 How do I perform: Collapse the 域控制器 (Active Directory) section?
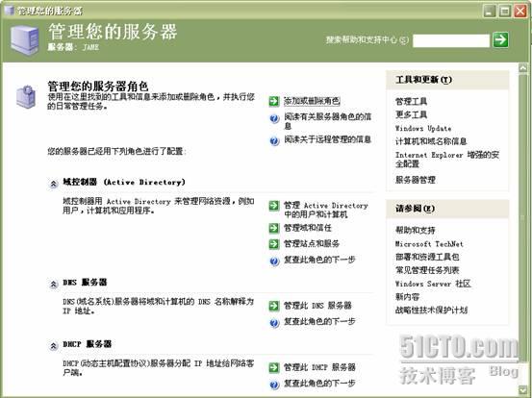tap(53, 184)
